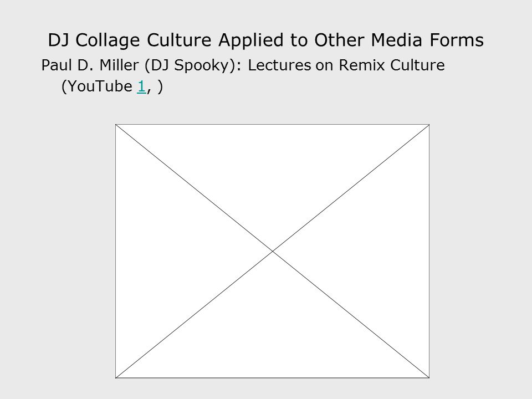This screenshot has width=532, height=399.
Task: Click the bottom-left corner of the placeholder box
Action: point(116,377)
